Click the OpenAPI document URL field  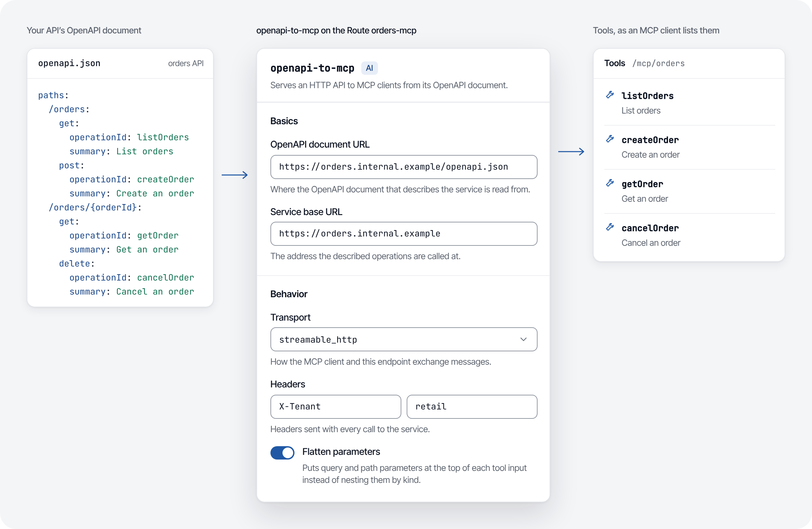coord(404,167)
